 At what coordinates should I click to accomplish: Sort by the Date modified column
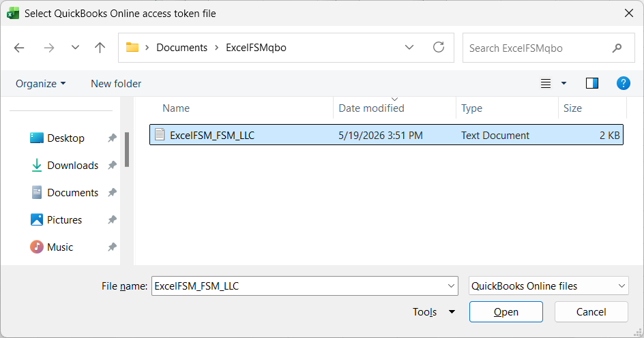click(371, 108)
